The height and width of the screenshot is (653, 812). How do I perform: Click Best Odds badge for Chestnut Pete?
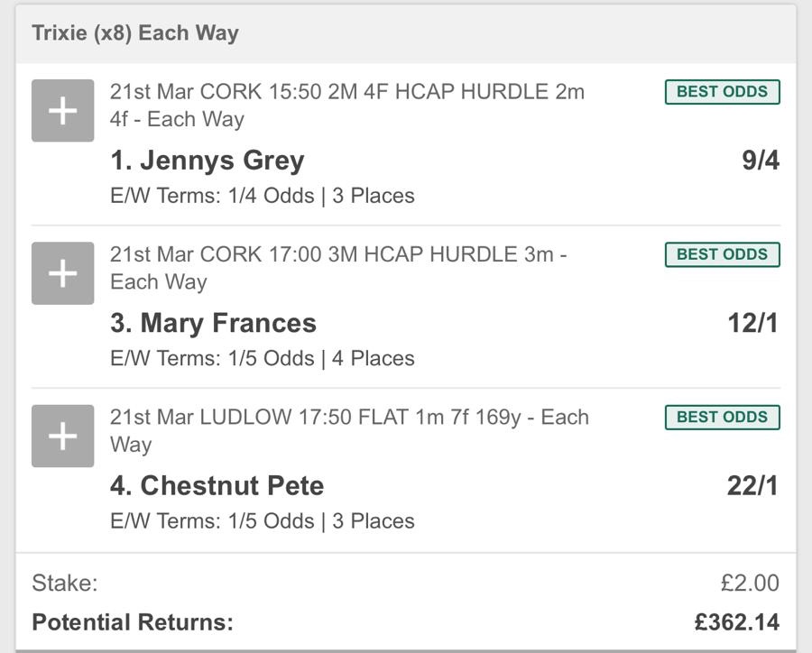tap(722, 418)
